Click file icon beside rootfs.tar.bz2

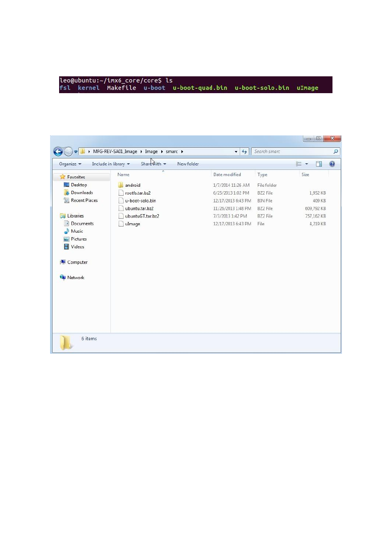click(x=121, y=193)
